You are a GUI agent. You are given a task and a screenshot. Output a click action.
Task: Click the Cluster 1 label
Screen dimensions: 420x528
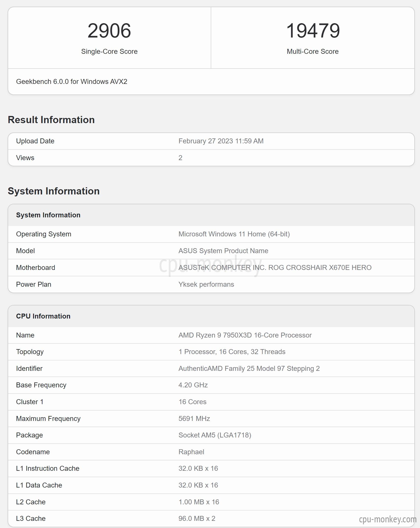(30, 402)
